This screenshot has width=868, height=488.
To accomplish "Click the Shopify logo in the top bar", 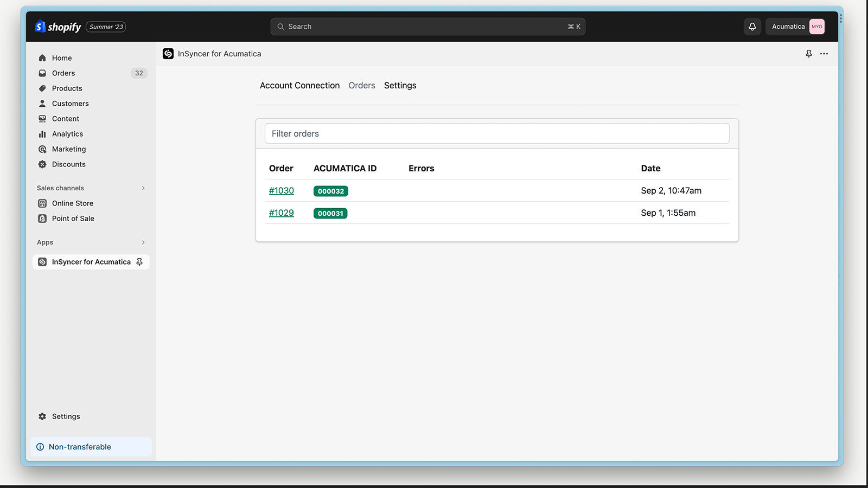I will click(x=58, y=27).
